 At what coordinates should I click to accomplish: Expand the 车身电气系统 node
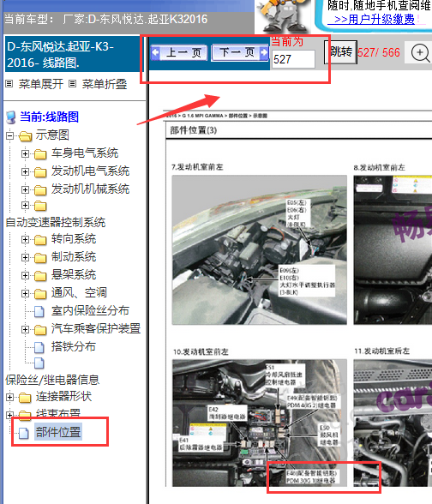click(x=25, y=153)
